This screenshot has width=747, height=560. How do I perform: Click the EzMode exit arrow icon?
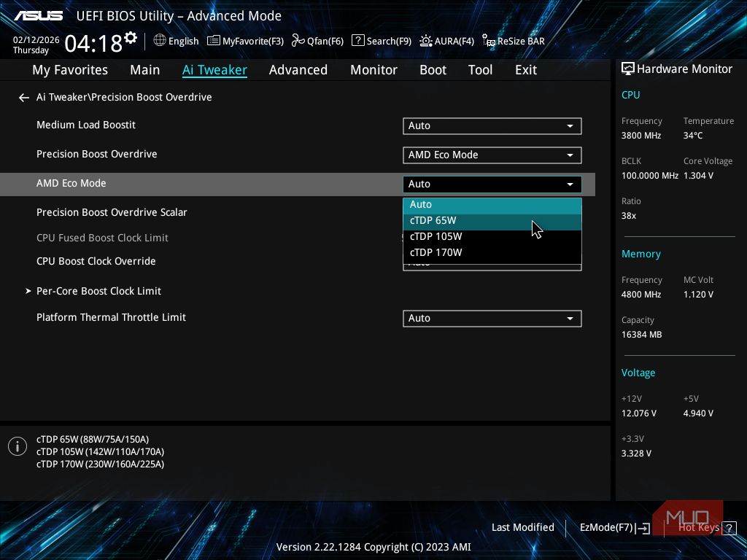pyautogui.click(x=643, y=528)
